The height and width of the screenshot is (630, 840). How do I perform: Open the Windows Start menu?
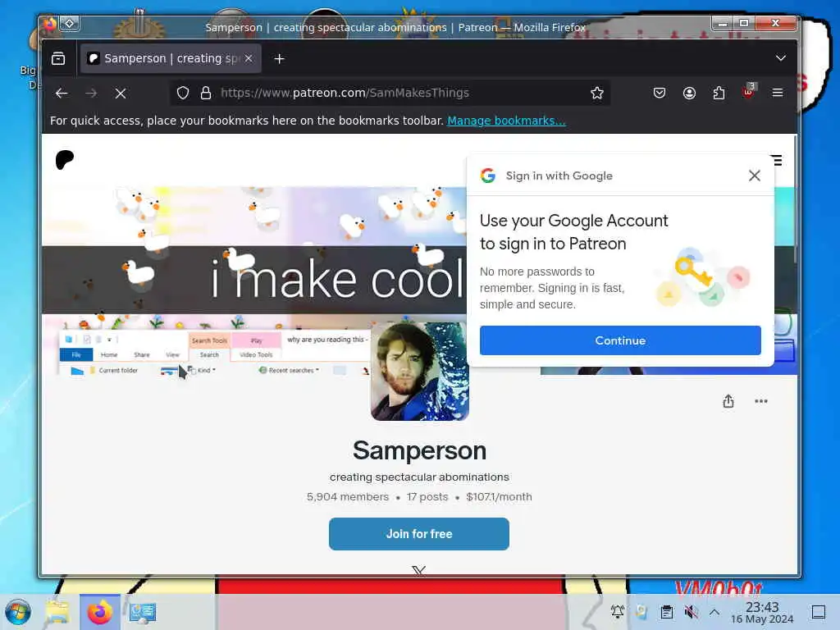pos(18,612)
